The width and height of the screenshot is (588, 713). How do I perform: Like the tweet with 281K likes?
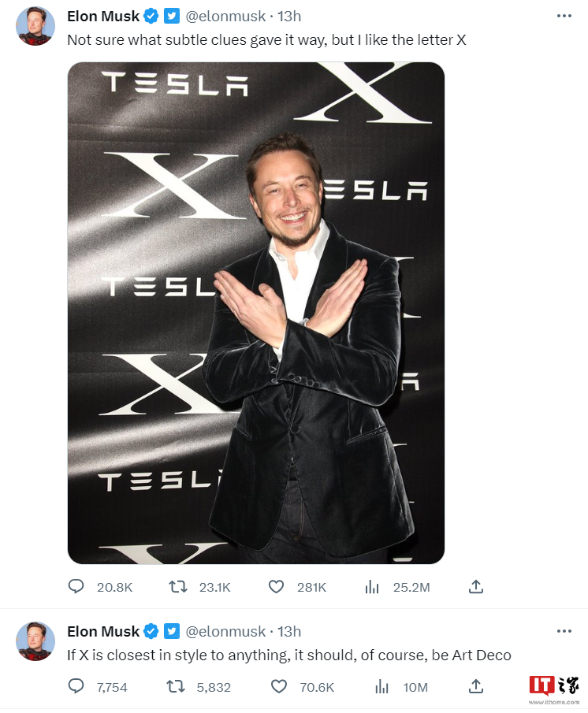pos(276,587)
